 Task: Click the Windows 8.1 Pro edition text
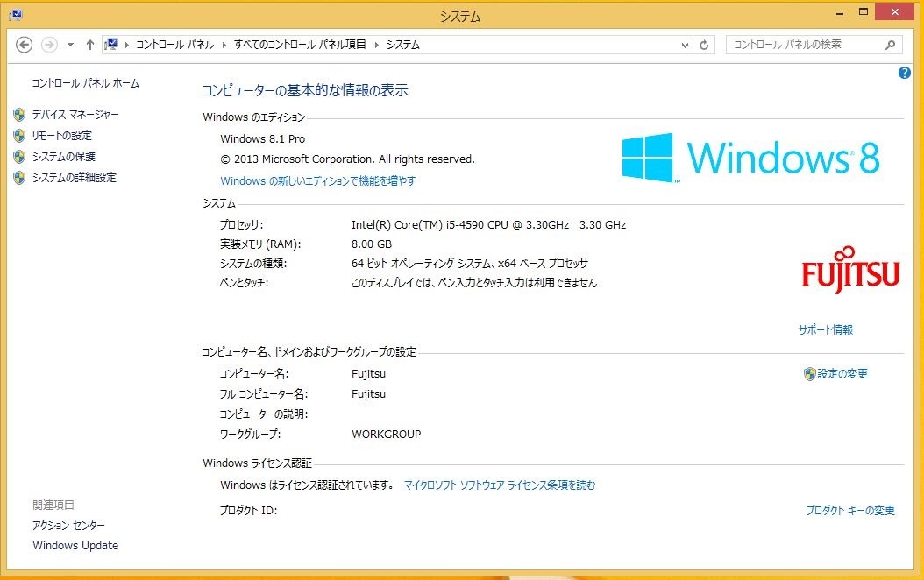[x=263, y=139]
